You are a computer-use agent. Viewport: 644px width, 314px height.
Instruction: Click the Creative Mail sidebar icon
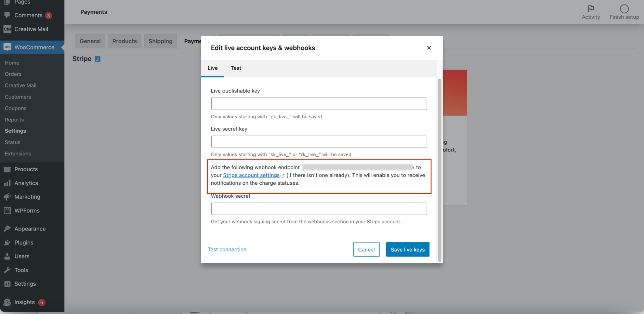tap(7, 29)
